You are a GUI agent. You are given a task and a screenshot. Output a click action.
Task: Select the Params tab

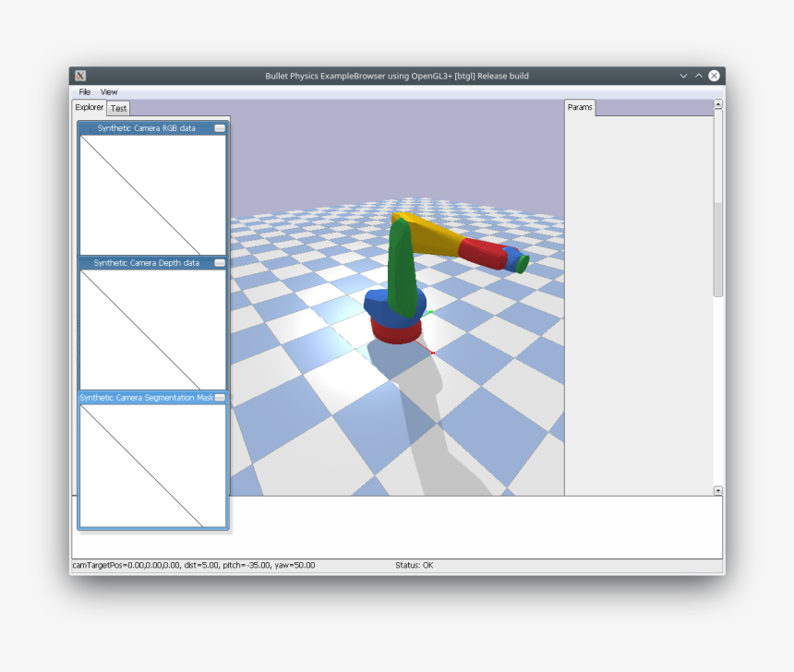point(580,108)
